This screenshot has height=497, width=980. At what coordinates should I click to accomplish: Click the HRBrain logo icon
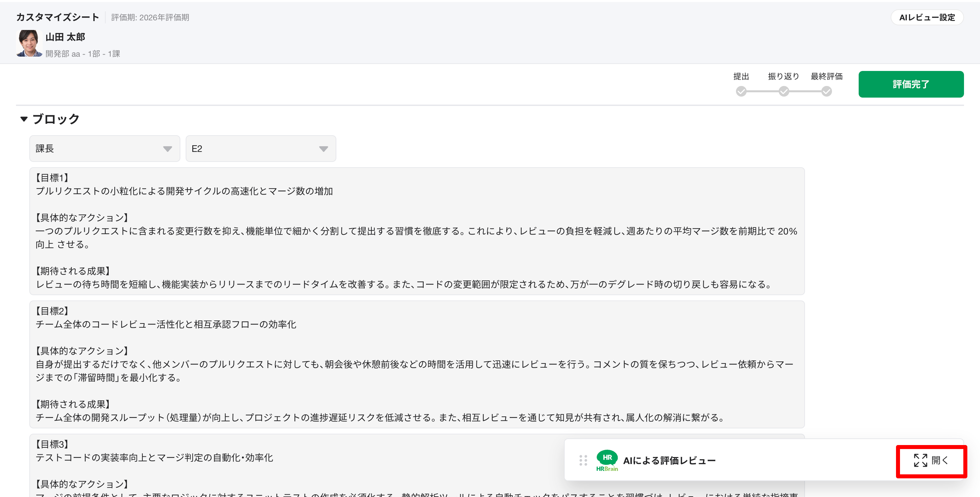pos(607,460)
